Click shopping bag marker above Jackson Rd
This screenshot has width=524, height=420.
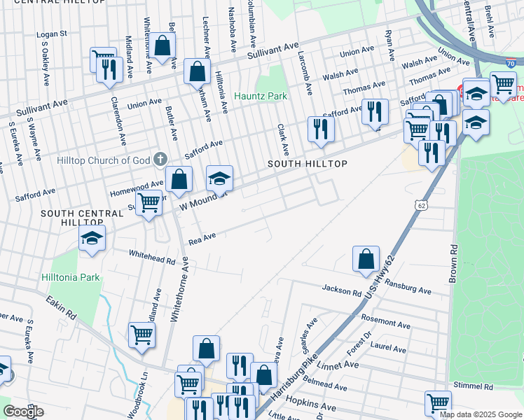[366, 260]
